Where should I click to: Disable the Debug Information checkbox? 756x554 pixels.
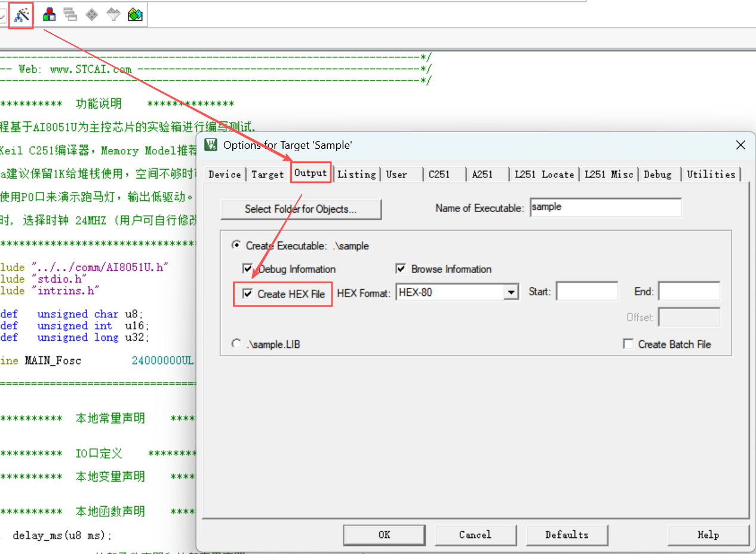(248, 269)
